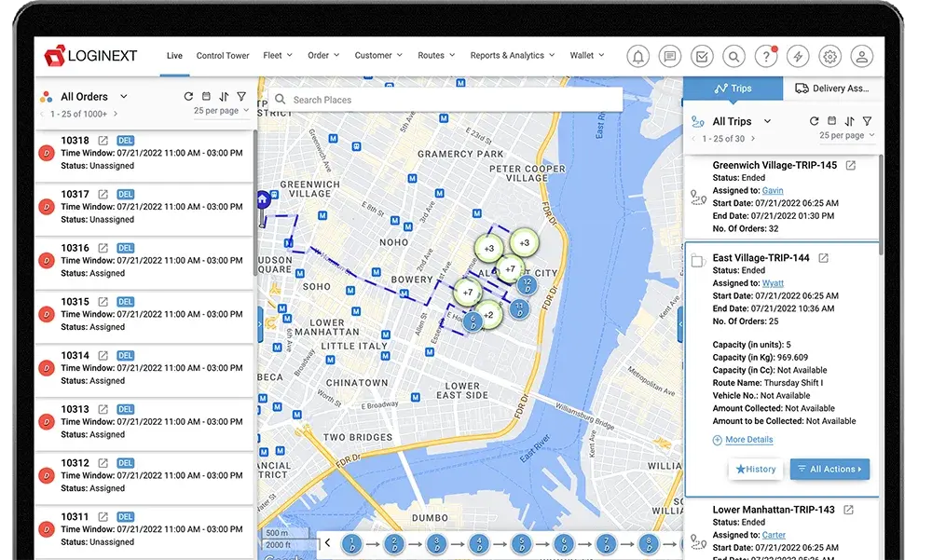Expand the All Orders dropdown
Image resolution: width=932 pixels, height=560 pixels.
(x=123, y=97)
